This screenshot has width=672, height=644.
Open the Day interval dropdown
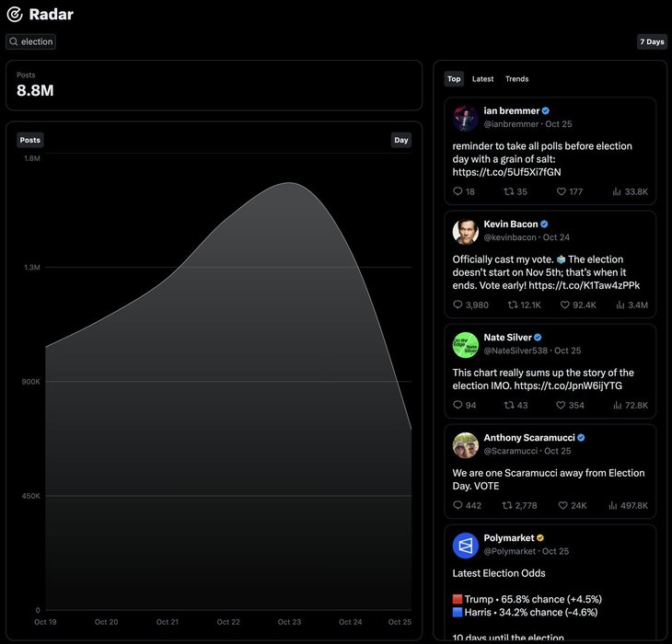click(x=401, y=140)
